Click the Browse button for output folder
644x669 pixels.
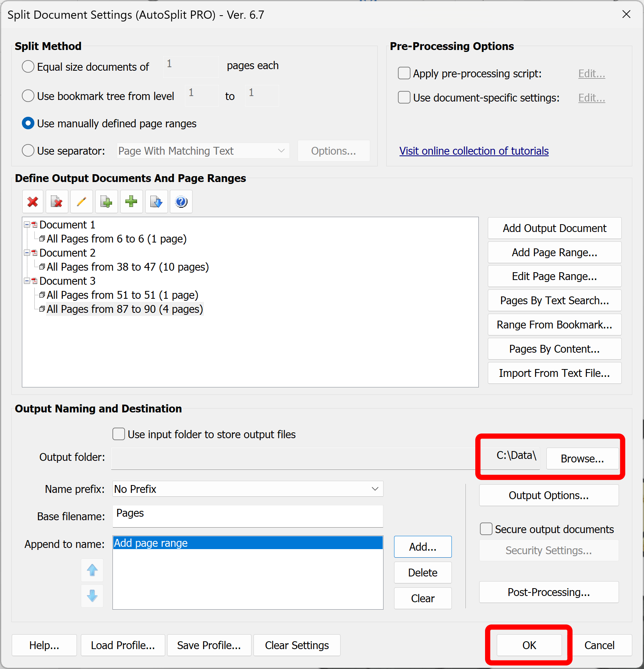tap(582, 458)
